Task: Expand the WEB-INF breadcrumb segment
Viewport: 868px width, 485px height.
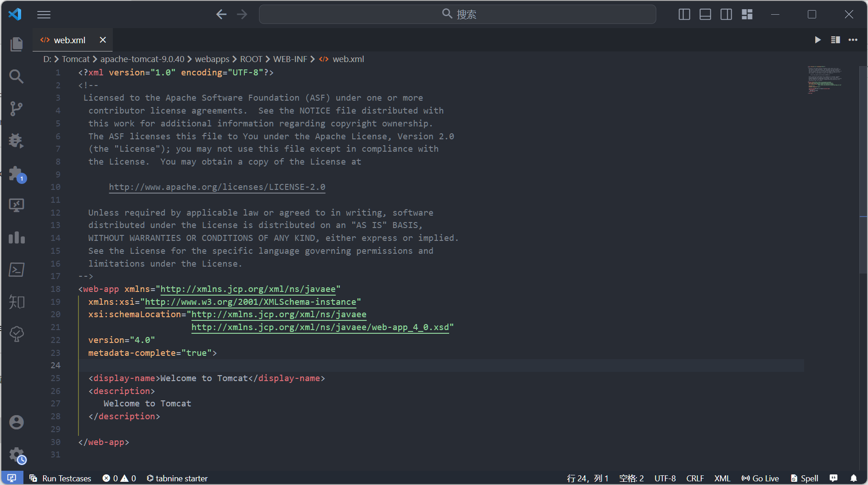Action: click(290, 59)
